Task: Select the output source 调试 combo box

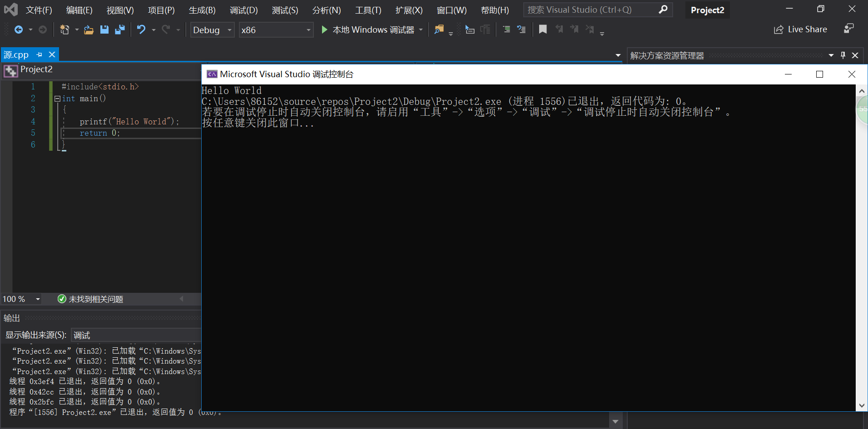Action: point(136,335)
